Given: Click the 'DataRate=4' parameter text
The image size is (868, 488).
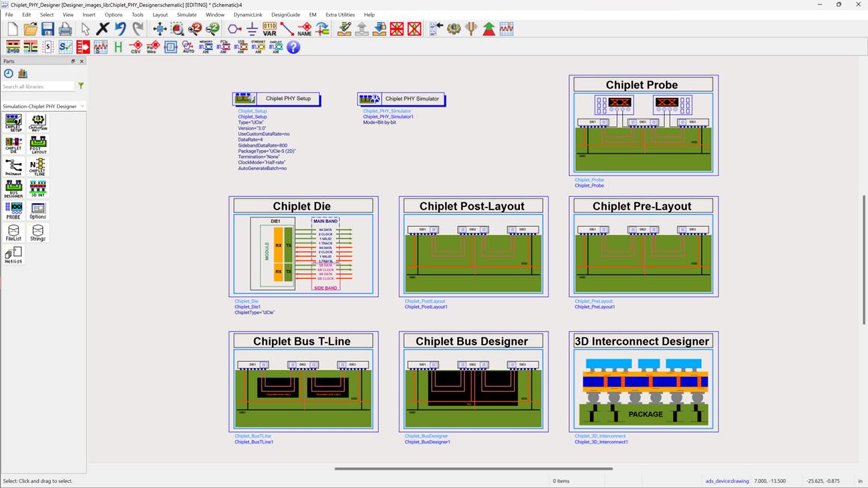Looking at the screenshot, I should click(x=251, y=140).
